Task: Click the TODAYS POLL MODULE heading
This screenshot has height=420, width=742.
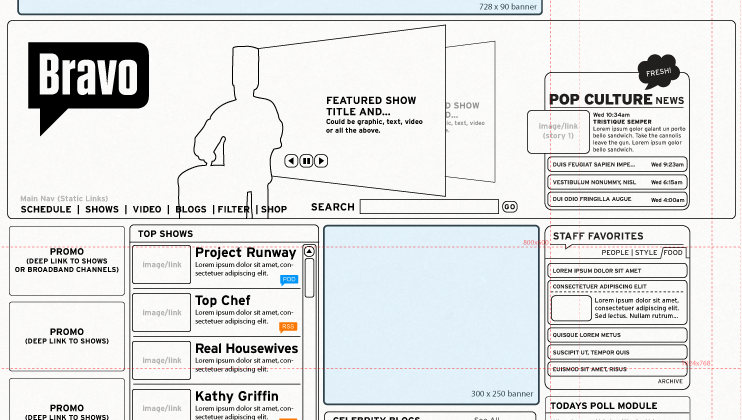Action: coord(604,406)
